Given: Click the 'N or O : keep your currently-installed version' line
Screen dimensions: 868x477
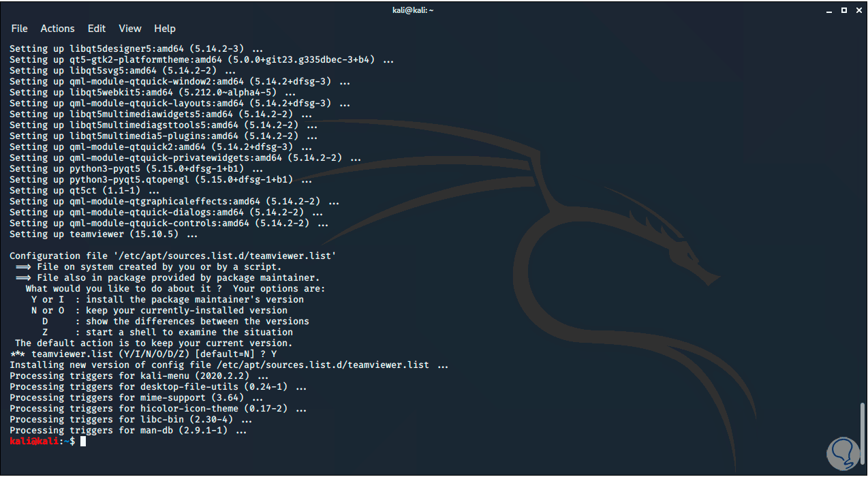Looking at the screenshot, I should tap(159, 311).
